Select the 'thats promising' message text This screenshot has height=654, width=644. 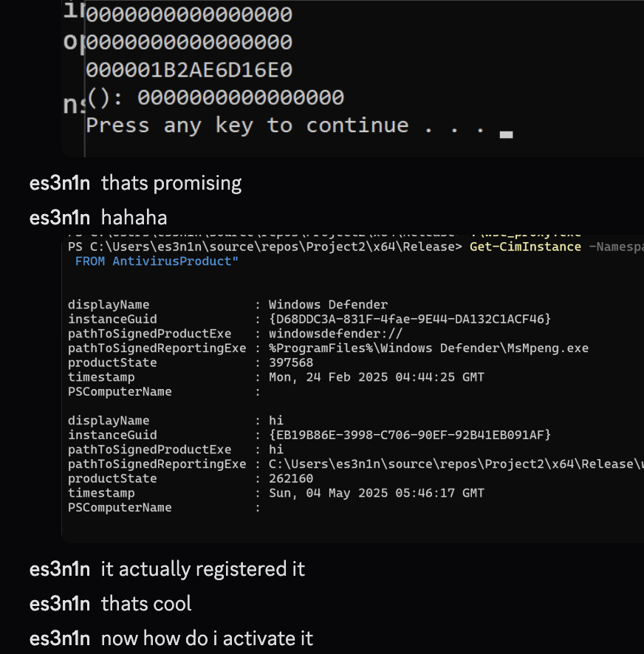coord(171,184)
